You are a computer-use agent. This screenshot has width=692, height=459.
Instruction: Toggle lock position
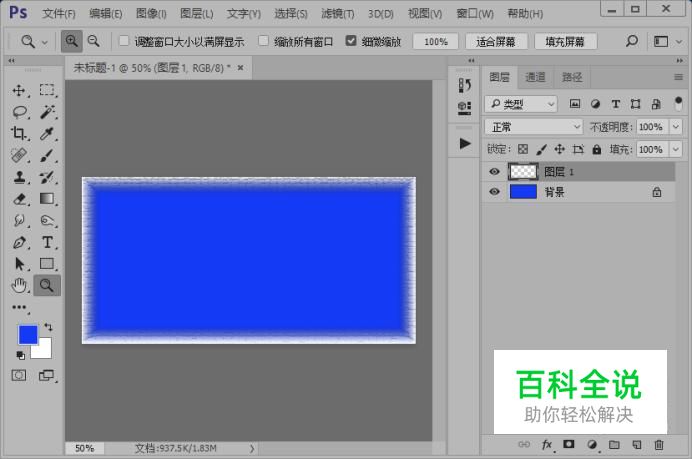tap(560, 149)
